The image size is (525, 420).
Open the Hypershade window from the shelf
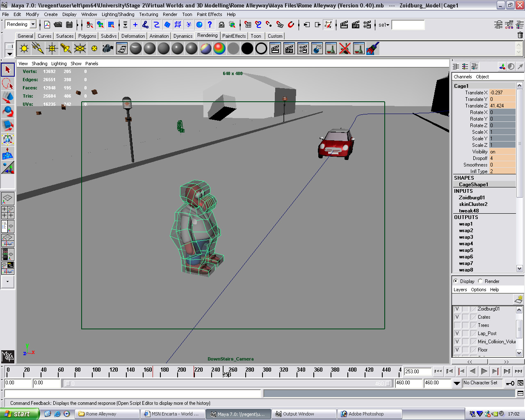122,49
